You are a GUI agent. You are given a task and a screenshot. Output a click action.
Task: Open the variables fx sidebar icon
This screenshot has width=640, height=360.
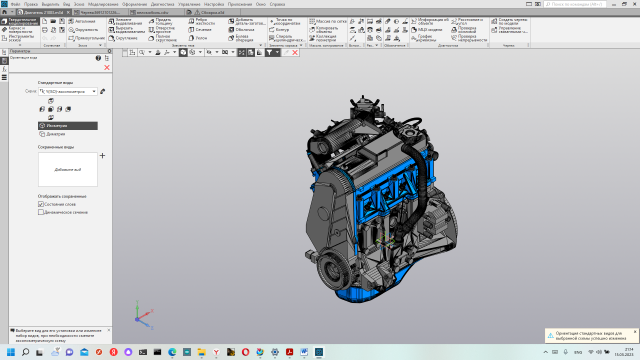click(4, 69)
